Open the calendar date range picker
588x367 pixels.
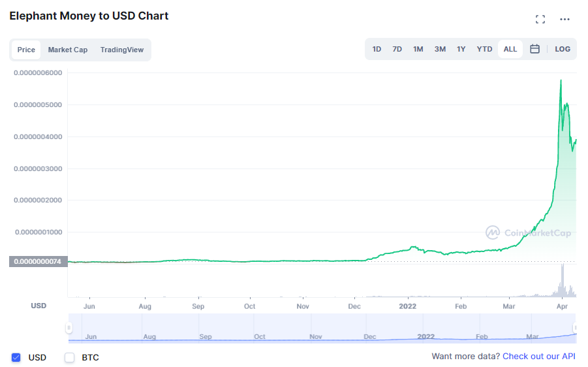534,49
